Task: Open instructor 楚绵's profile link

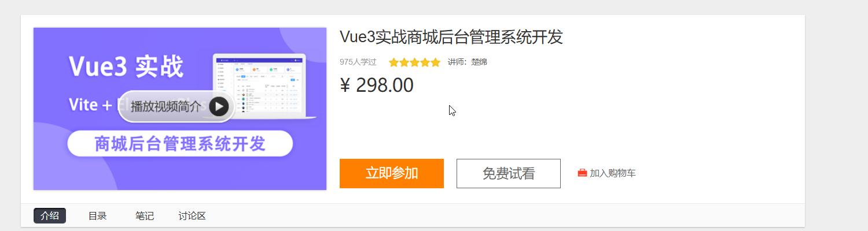Action: point(479,62)
